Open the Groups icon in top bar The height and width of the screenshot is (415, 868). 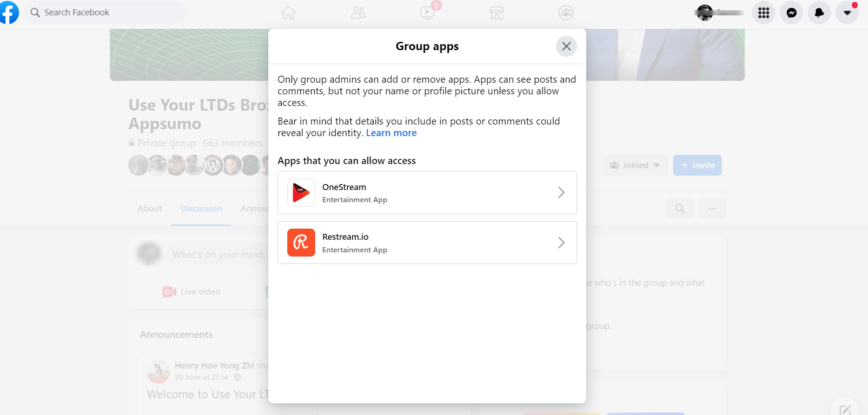566,13
